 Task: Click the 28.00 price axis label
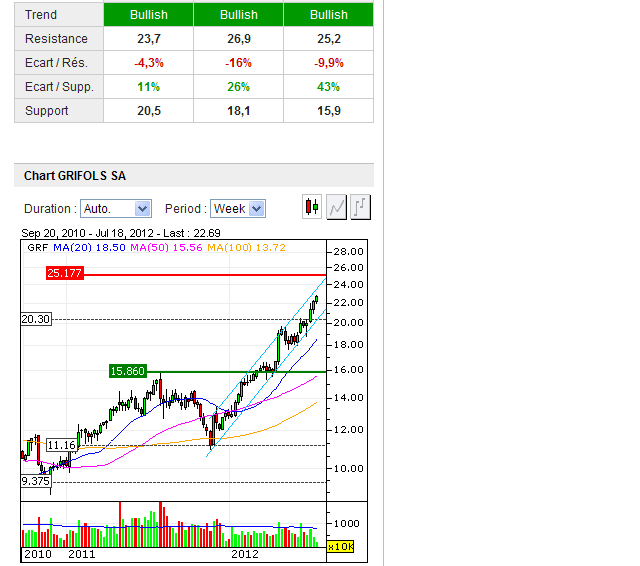pyautogui.click(x=348, y=252)
